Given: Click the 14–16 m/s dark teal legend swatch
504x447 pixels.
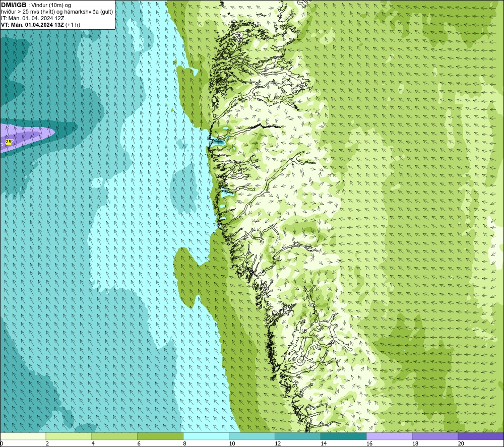Looking at the screenshot, I should 344,436.
